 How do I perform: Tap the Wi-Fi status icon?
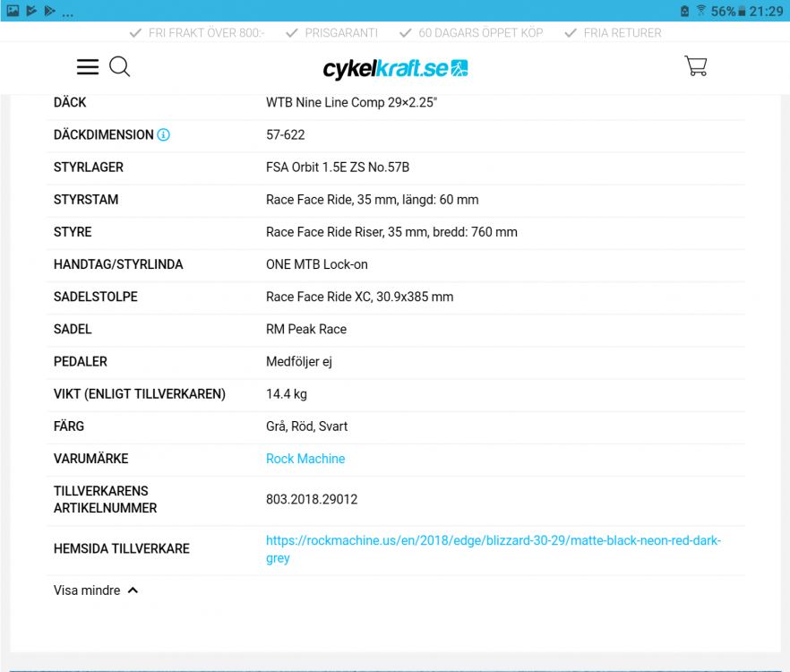tap(700, 11)
